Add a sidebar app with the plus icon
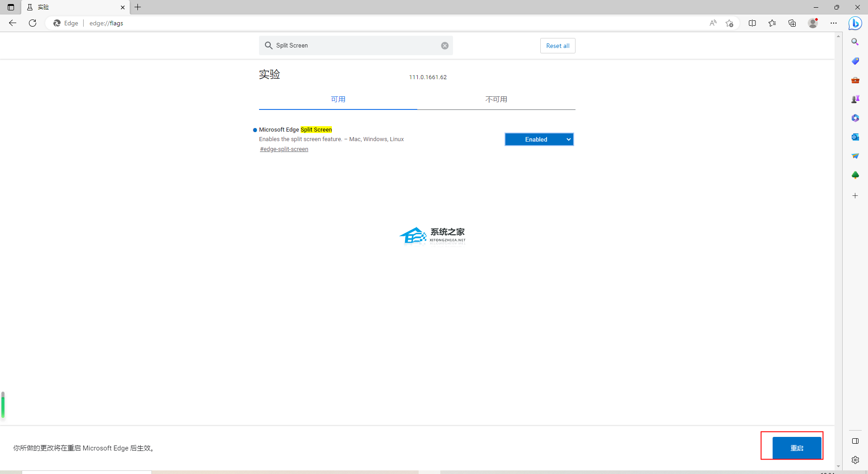This screenshot has height=474, width=868. pyautogui.click(x=855, y=196)
